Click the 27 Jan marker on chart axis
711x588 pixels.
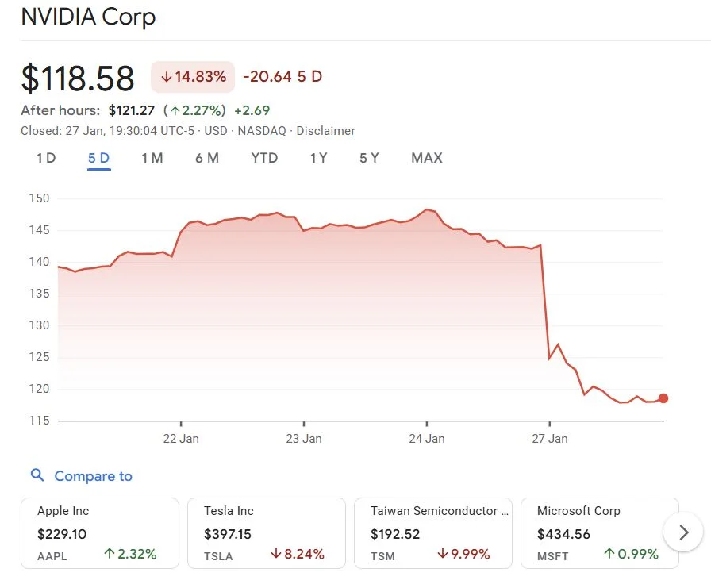click(550, 438)
